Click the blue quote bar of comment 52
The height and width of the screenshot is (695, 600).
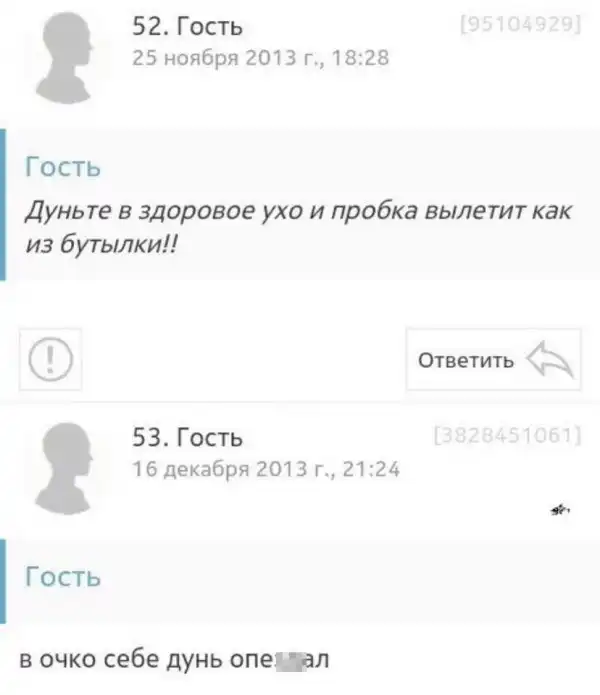3,205
